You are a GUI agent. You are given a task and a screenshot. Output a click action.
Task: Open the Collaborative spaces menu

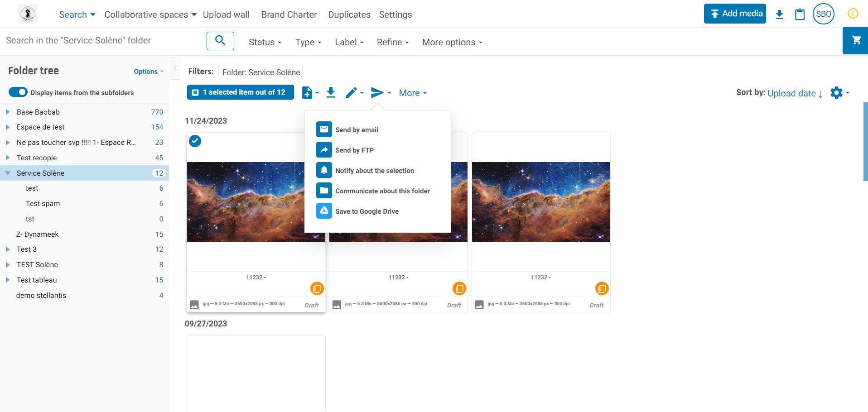(150, 14)
